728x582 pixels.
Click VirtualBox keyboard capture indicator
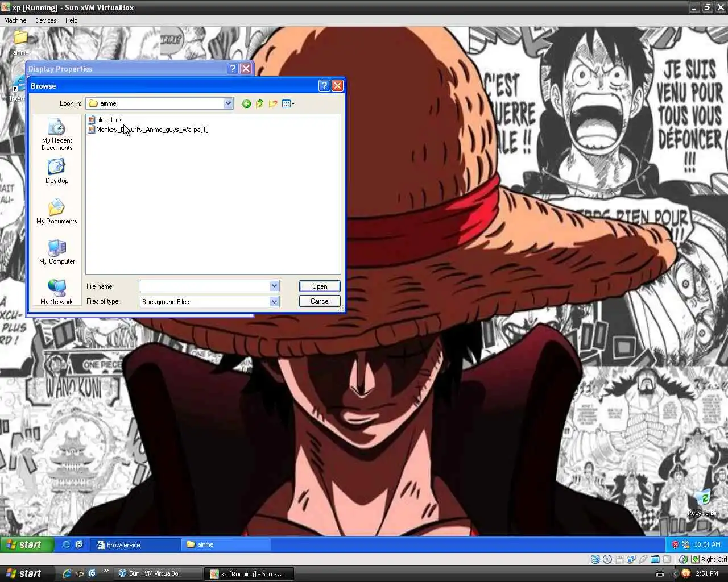(695, 559)
